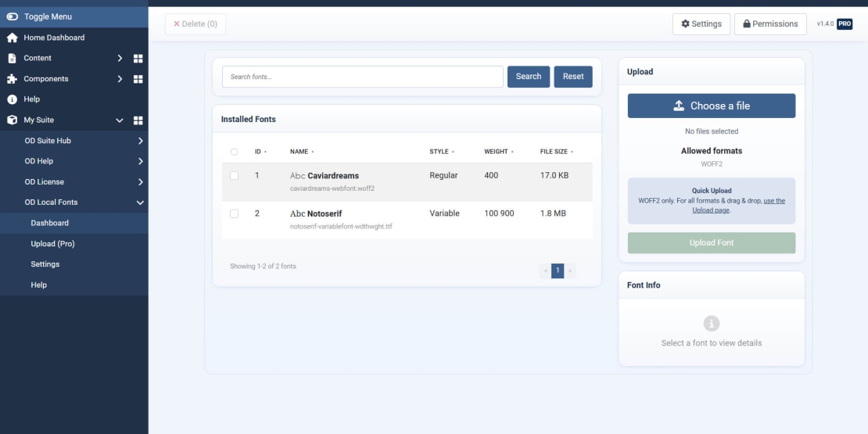Sort by NAME column
Screen dimensions: 868x434
[x=303, y=152]
